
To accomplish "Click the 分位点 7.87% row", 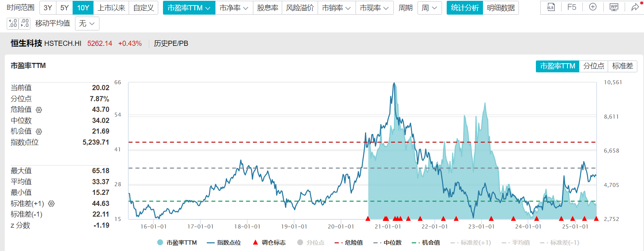I will point(60,99).
